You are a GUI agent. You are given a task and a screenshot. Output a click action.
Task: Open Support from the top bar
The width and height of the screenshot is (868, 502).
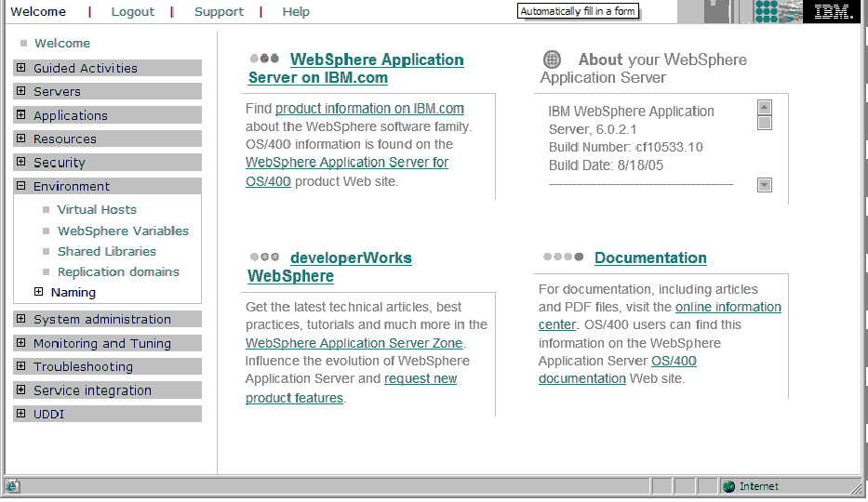click(219, 11)
